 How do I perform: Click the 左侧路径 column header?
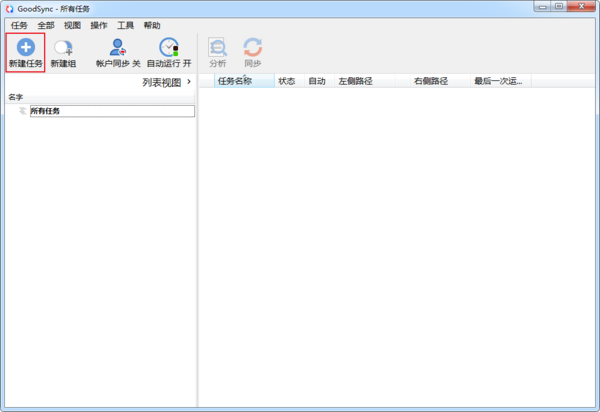(x=355, y=81)
